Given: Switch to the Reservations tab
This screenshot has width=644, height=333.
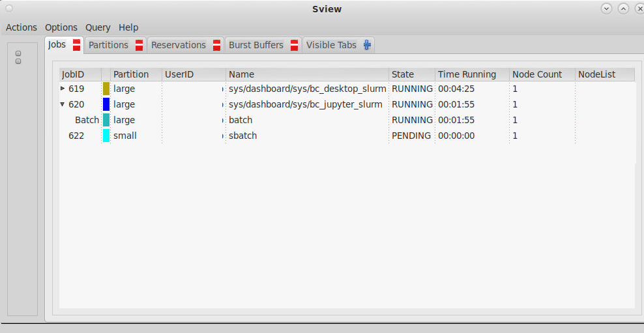Looking at the screenshot, I should pyautogui.click(x=178, y=45).
